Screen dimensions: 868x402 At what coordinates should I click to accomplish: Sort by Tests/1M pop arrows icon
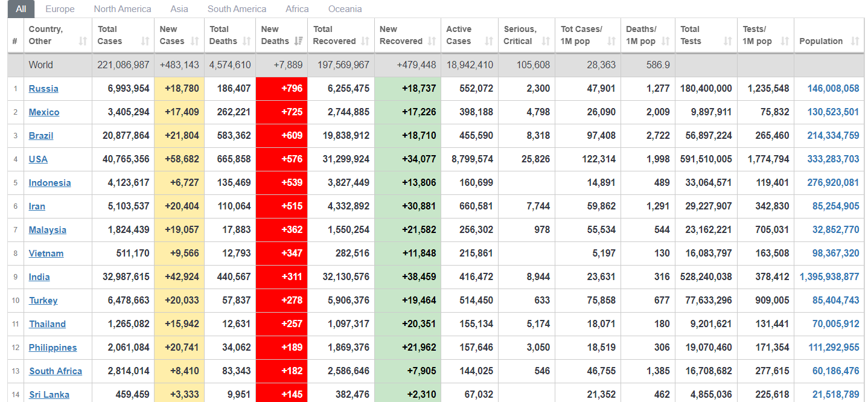(x=785, y=42)
